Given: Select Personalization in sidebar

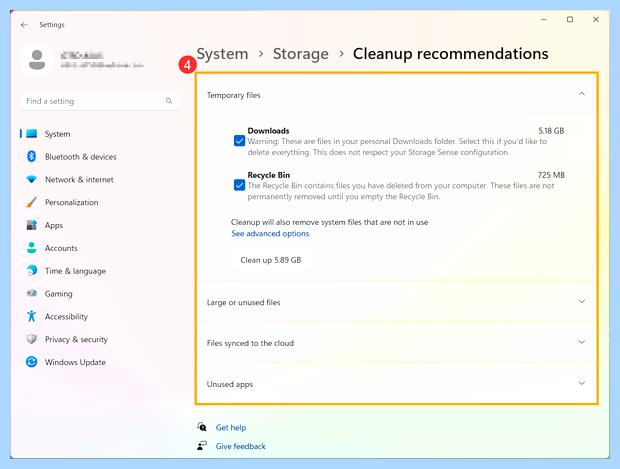Looking at the screenshot, I should (72, 202).
